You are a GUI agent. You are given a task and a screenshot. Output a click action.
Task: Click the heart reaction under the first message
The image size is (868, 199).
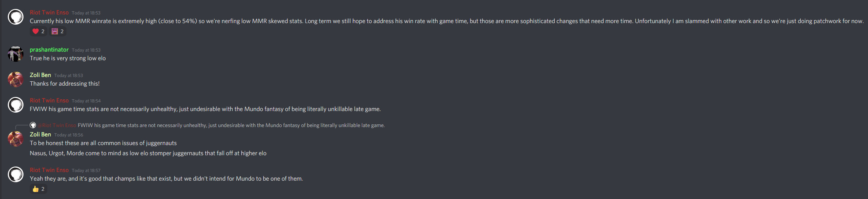pos(38,31)
